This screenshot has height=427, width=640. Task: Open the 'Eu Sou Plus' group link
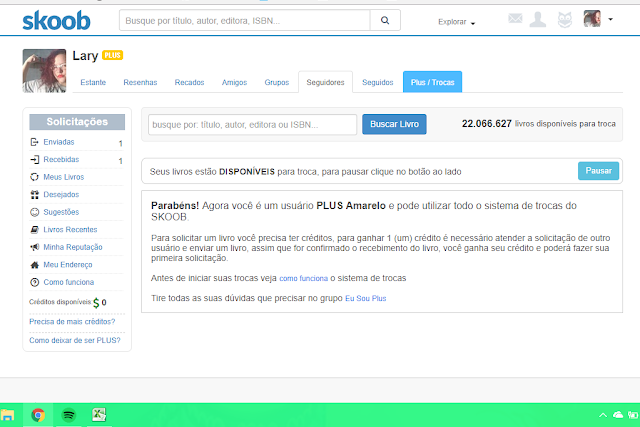pos(366,298)
